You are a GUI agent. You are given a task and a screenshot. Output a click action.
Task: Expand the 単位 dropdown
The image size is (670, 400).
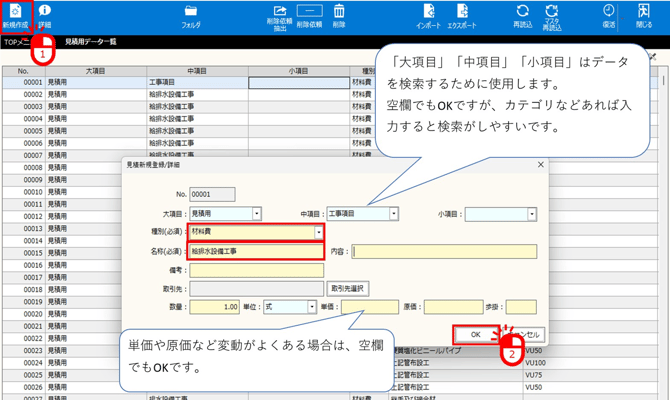click(x=312, y=307)
